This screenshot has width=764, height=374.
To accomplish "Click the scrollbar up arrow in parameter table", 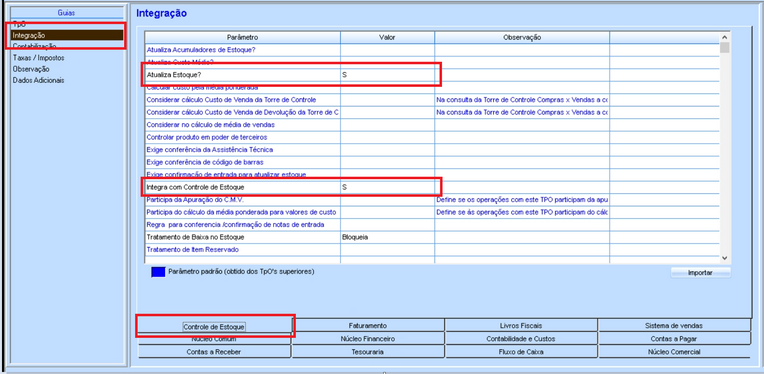I will click(x=724, y=37).
